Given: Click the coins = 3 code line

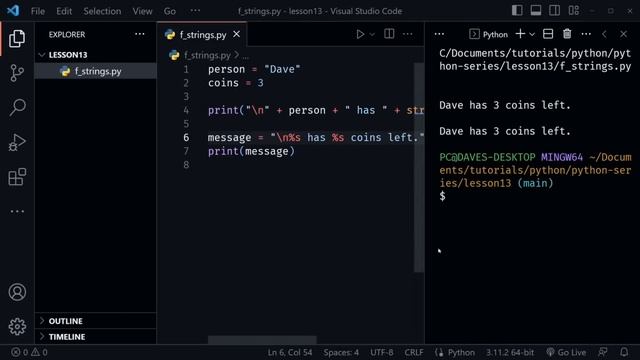Looking at the screenshot, I should coord(236,83).
